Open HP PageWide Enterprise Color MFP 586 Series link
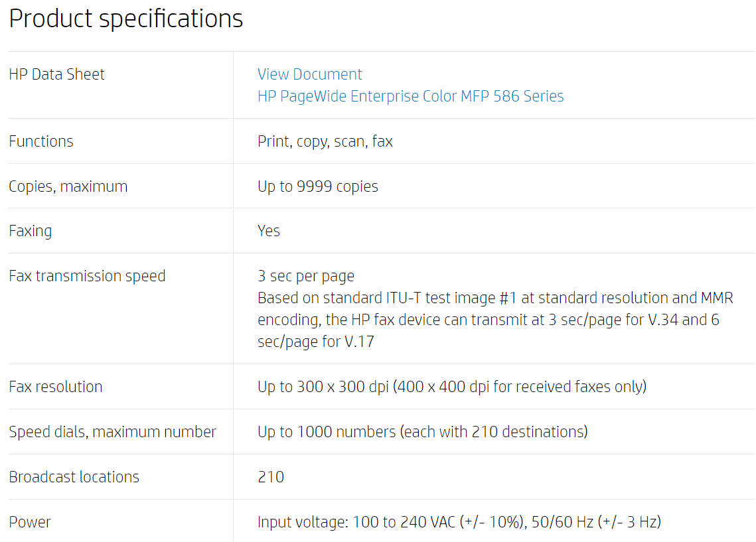The height and width of the screenshot is (542, 756). pos(410,96)
